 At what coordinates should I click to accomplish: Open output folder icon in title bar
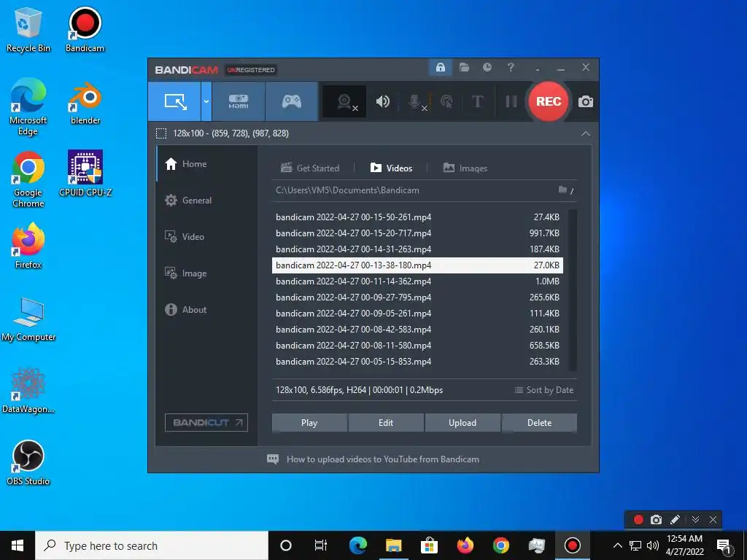tap(464, 68)
